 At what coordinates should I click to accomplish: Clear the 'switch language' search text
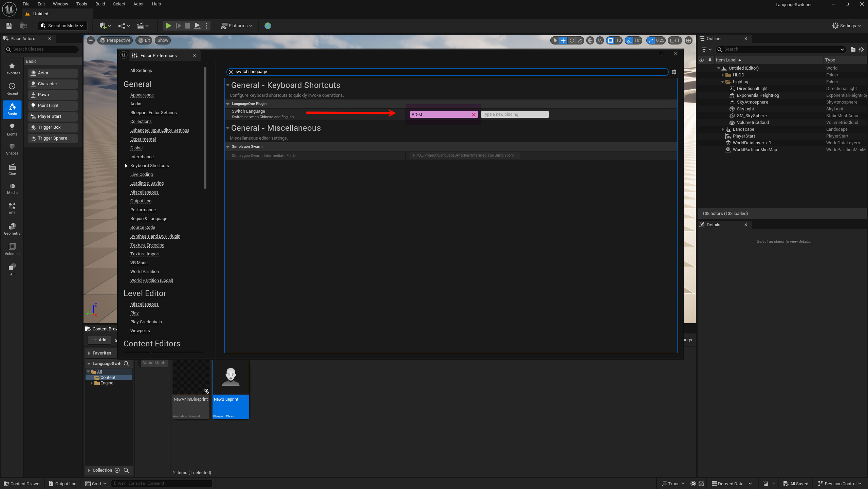[231, 72]
